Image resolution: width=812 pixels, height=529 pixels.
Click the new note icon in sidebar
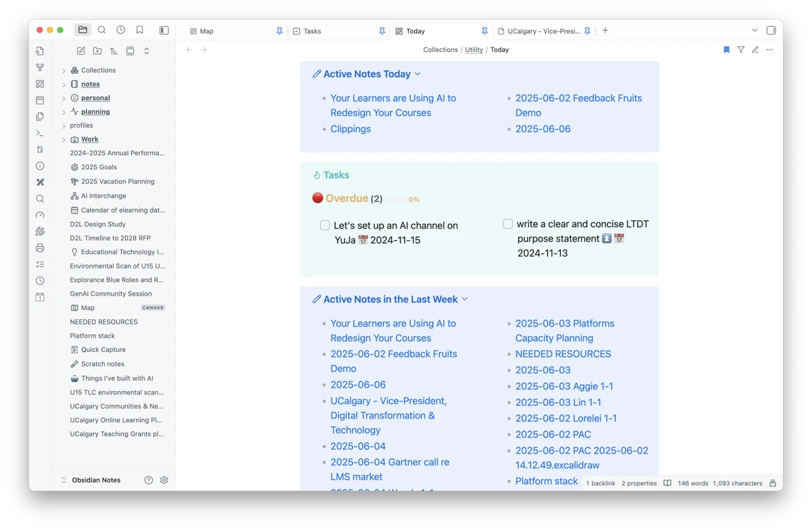[81, 51]
